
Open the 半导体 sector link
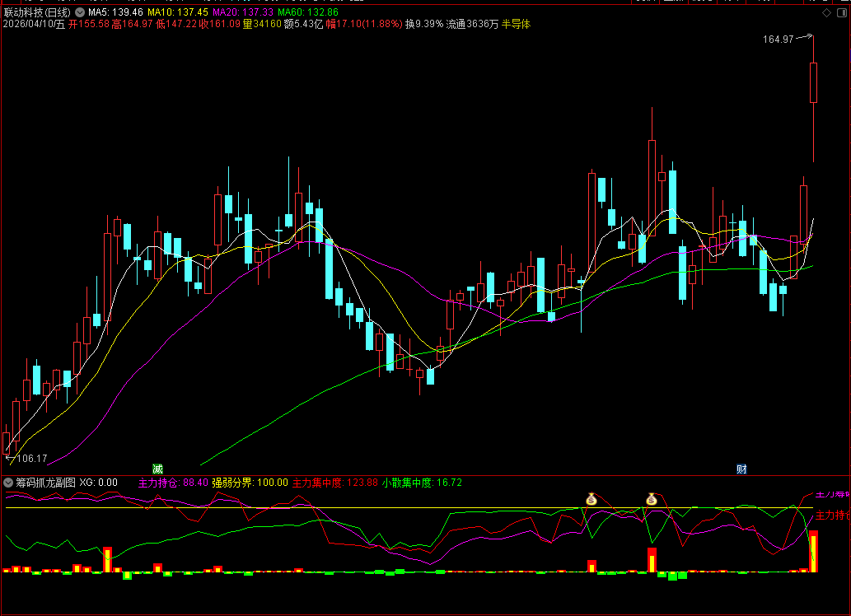tap(516, 24)
